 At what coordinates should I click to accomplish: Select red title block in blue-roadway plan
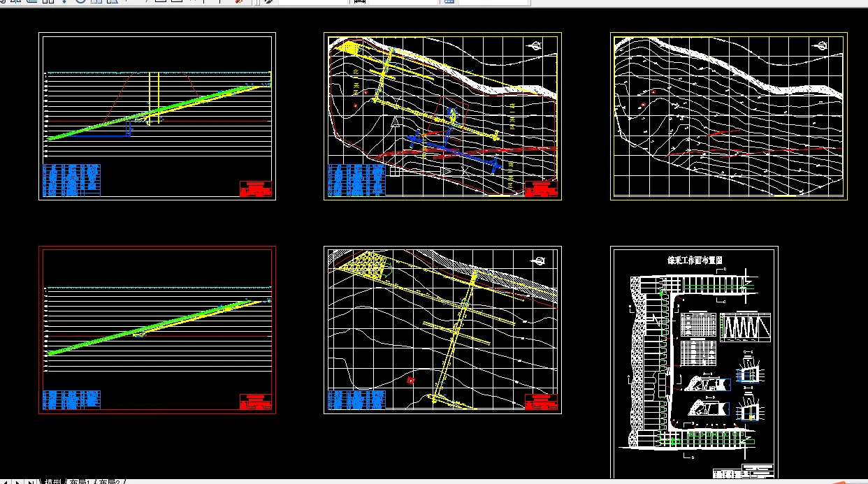541,189
